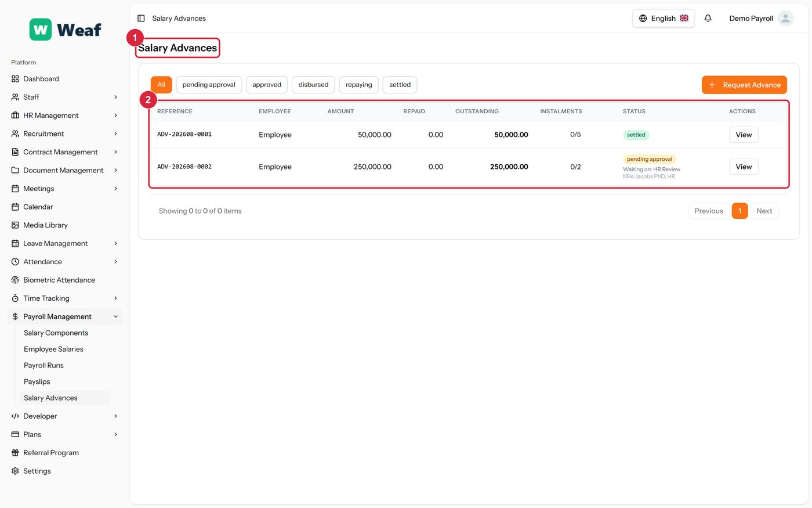Click the Referral Program gift icon
This screenshot has width=812, height=508.
[15, 453]
